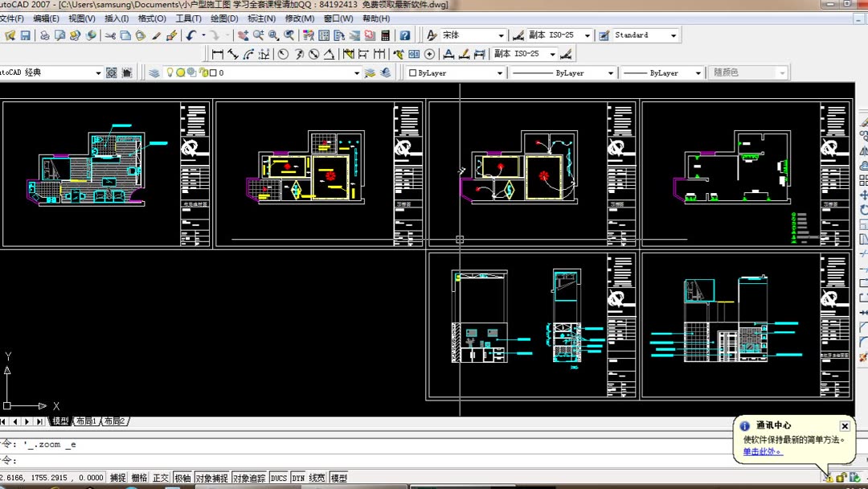Select the Angular dimension tool
Viewport: 868px width, 489px height.
[329, 54]
